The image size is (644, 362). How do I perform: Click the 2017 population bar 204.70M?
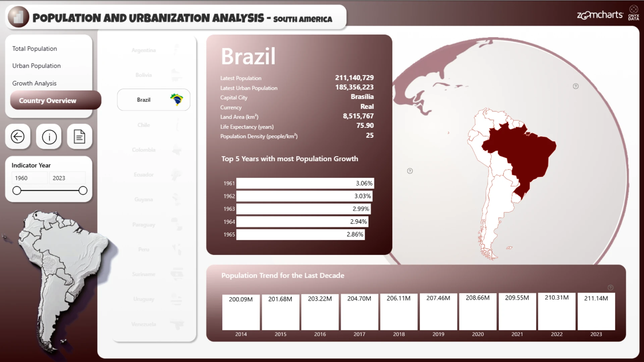point(359,312)
